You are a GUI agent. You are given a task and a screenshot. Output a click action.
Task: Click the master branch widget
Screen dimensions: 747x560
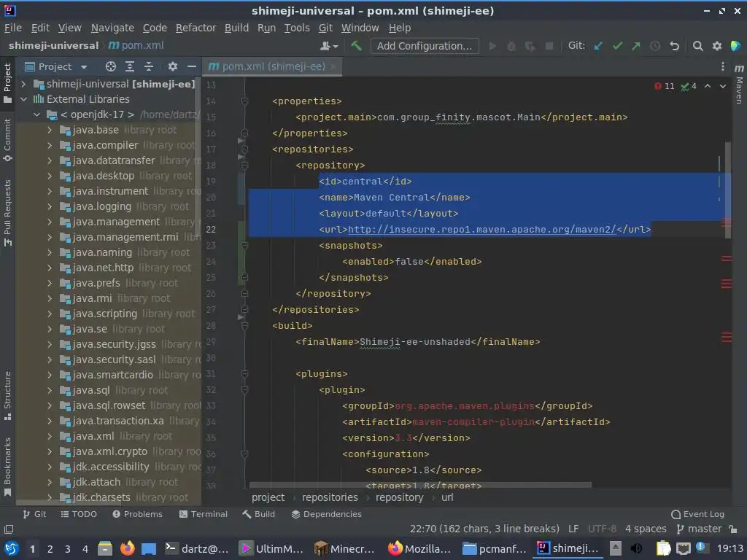(x=700, y=529)
